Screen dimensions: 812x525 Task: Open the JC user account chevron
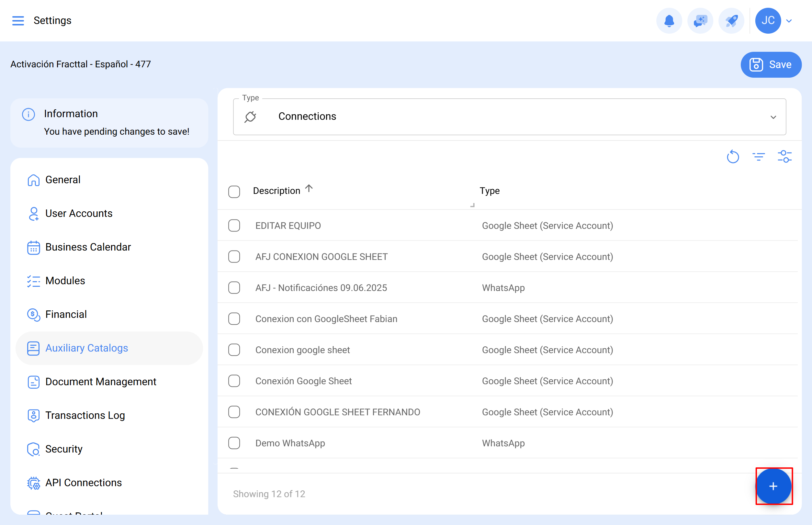click(789, 21)
